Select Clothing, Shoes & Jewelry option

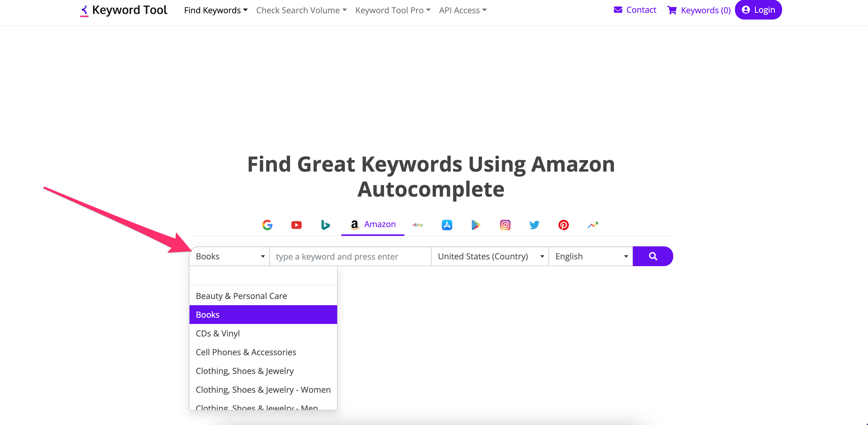244,371
